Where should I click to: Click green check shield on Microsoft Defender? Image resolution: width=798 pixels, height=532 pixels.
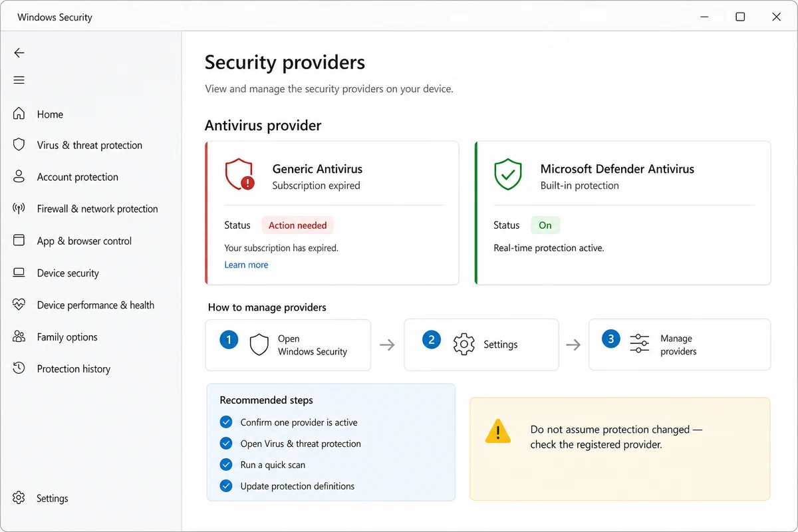coord(507,174)
